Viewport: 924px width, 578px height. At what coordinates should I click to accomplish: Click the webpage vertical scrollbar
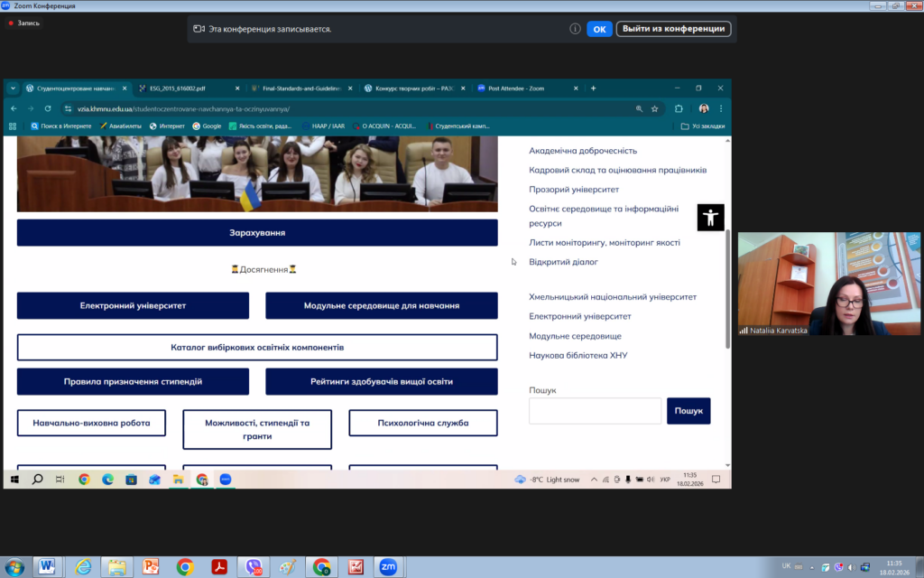(x=728, y=289)
